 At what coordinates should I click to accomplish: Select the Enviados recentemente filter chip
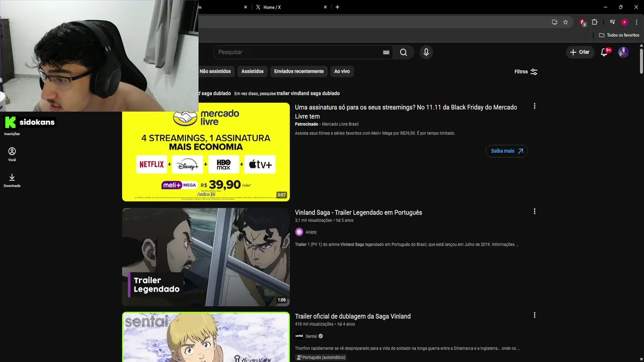299,71
